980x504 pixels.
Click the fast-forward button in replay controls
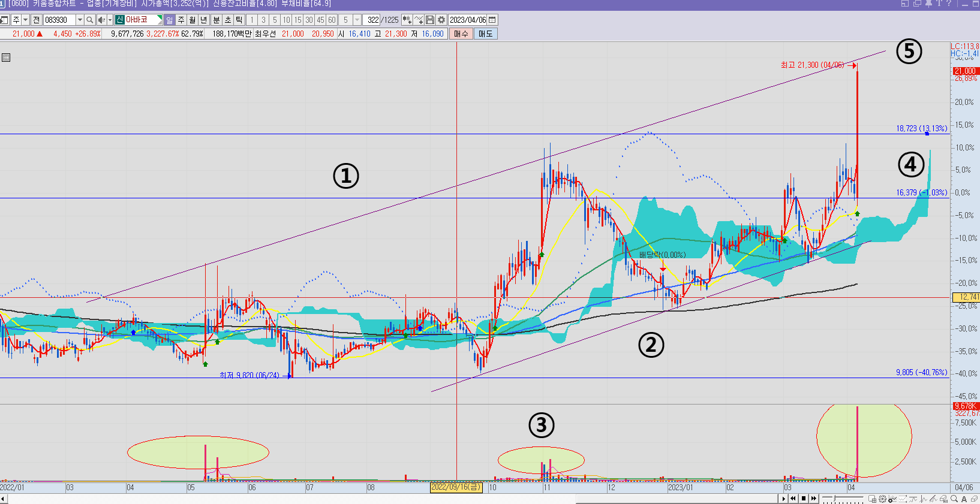[x=814, y=499]
